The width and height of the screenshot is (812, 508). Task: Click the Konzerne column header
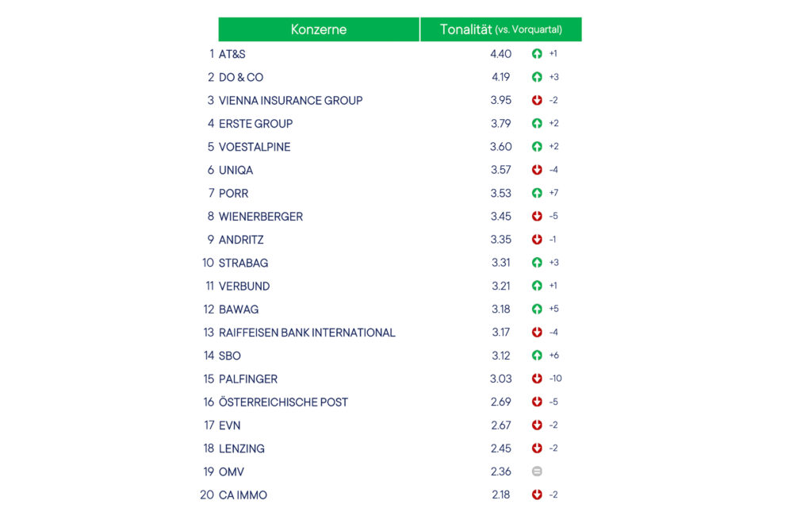pos(319,29)
